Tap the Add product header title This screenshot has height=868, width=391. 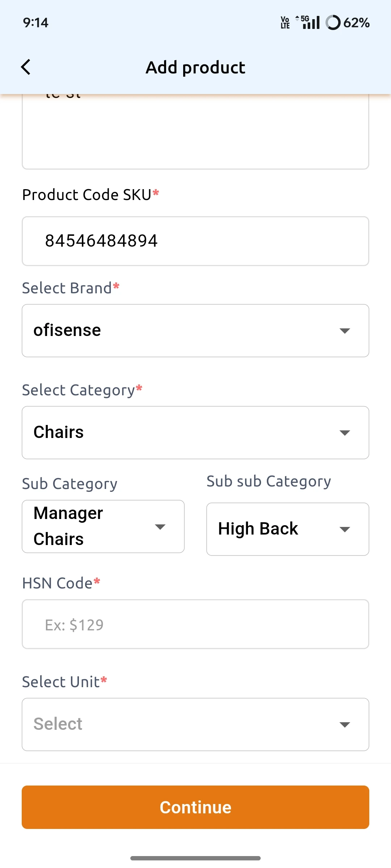[x=195, y=68]
